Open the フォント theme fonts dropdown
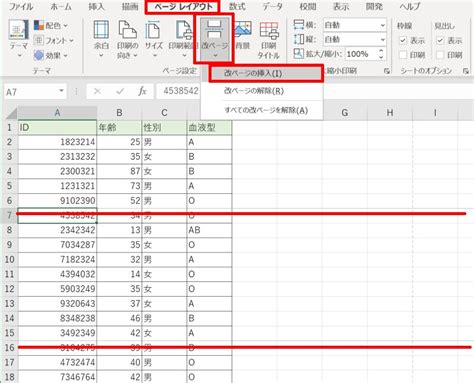The width and height of the screenshot is (474, 383). tap(53, 41)
